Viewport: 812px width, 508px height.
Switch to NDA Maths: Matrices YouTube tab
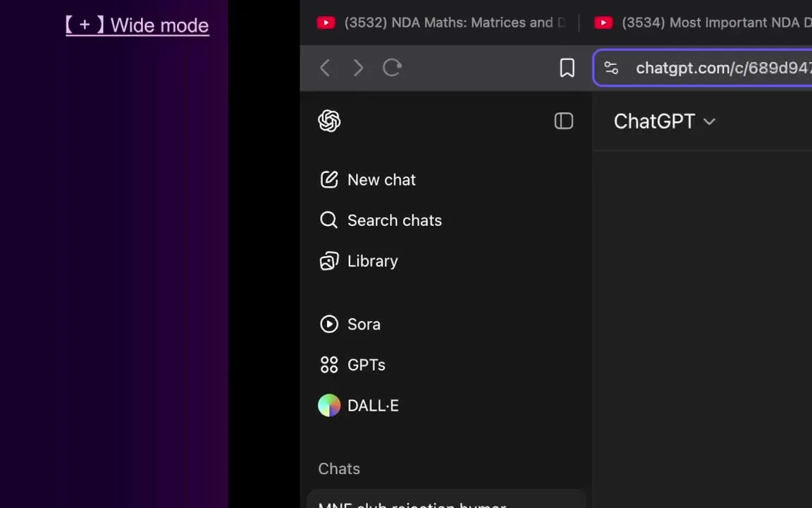(x=441, y=23)
